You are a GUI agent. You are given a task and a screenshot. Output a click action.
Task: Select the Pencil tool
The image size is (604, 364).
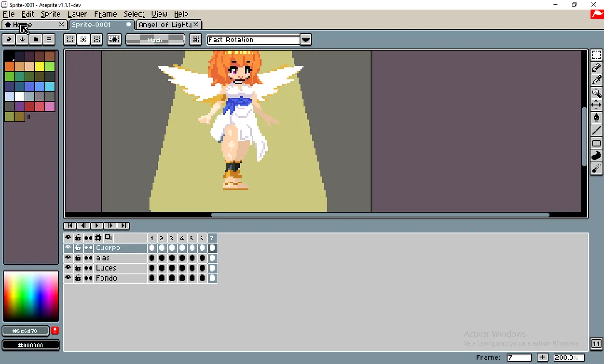[596, 68]
